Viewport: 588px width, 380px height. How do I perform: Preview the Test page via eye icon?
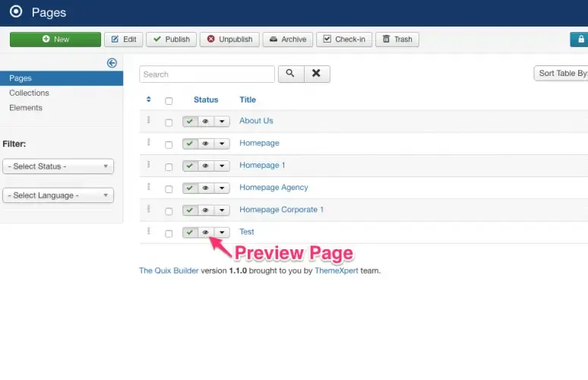(x=206, y=233)
